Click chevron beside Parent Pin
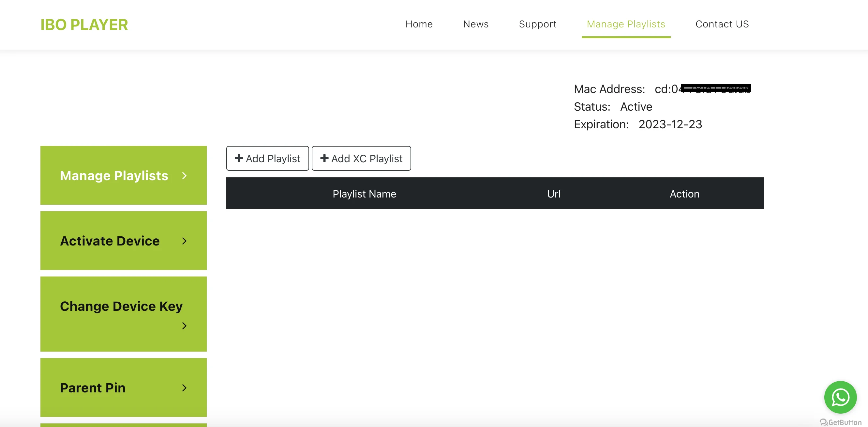Viewport: 868px width, 427px height. pos(184,388)
